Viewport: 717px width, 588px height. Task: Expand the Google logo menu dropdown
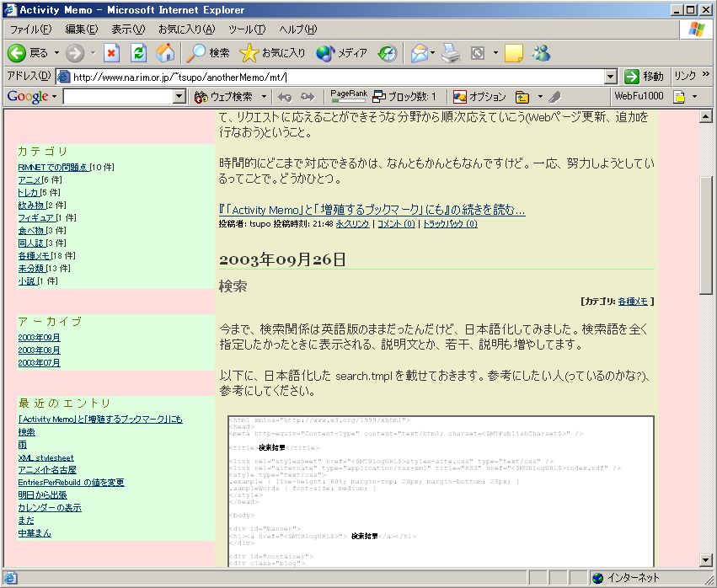pos(54,97)
